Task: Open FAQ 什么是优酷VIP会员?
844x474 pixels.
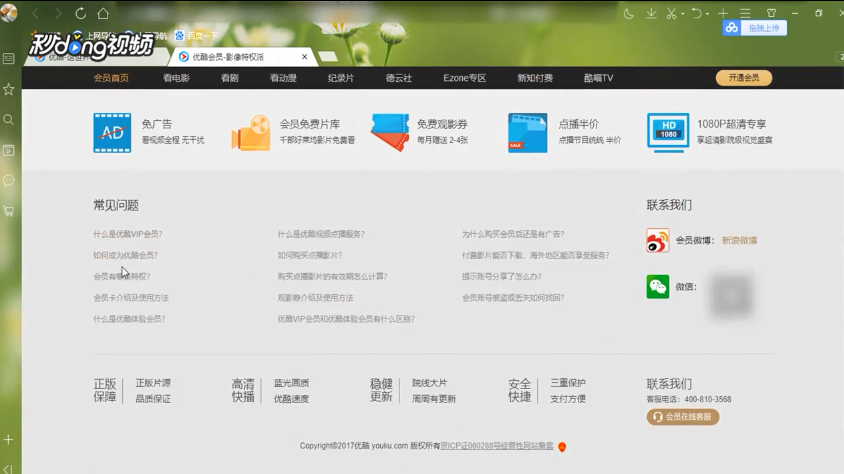Action: coord(128,234)
